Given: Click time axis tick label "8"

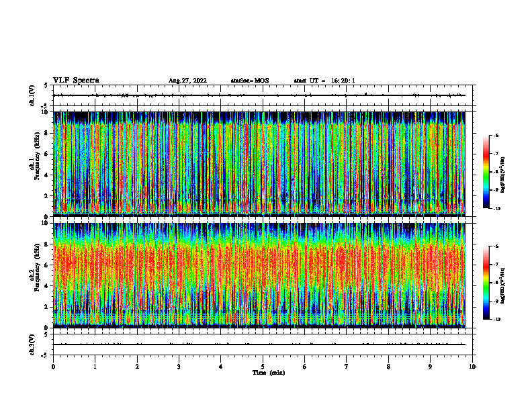Looking at the screenshot, I should [388, 367].
